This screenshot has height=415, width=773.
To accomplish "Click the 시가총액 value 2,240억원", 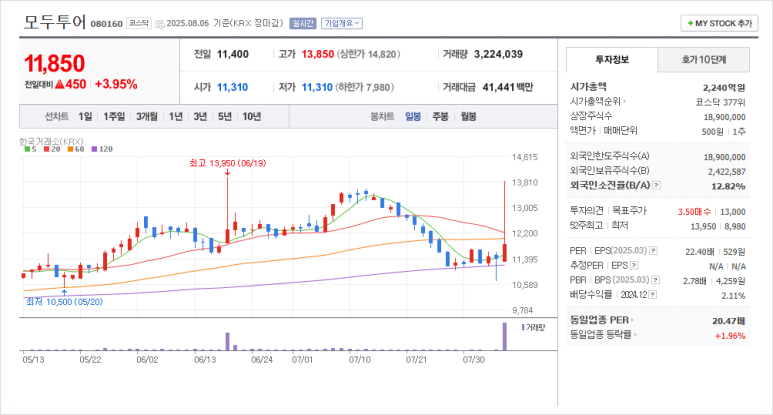I will (x=724, y=88).
